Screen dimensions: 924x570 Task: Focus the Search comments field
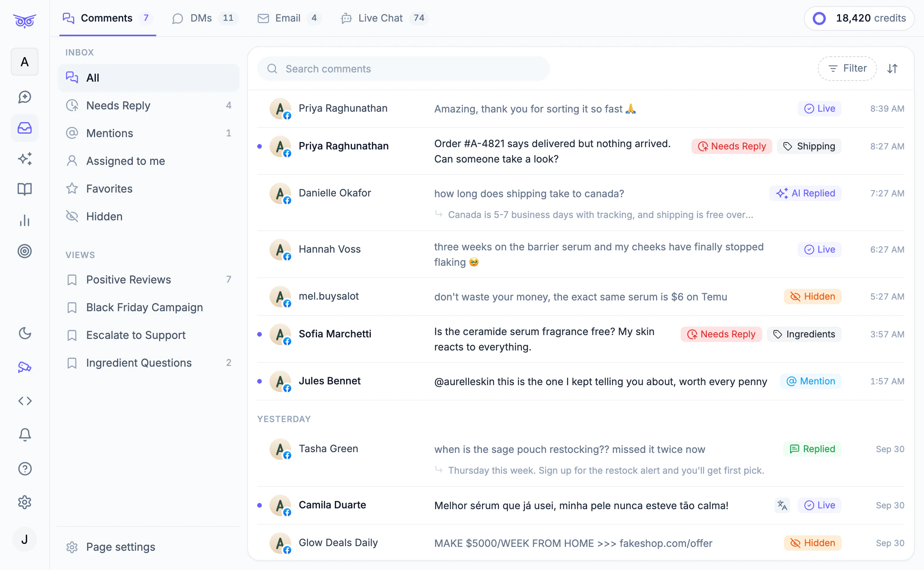(403, 69)
